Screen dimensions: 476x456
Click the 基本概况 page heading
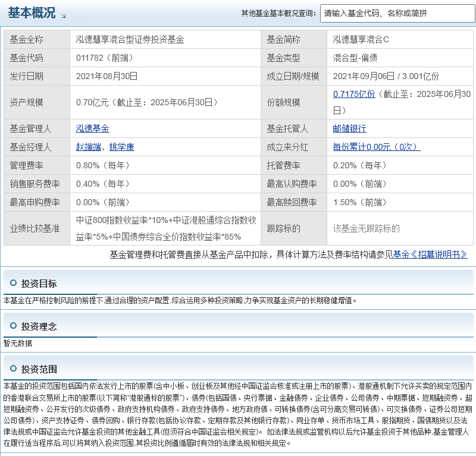pos(32,13)
